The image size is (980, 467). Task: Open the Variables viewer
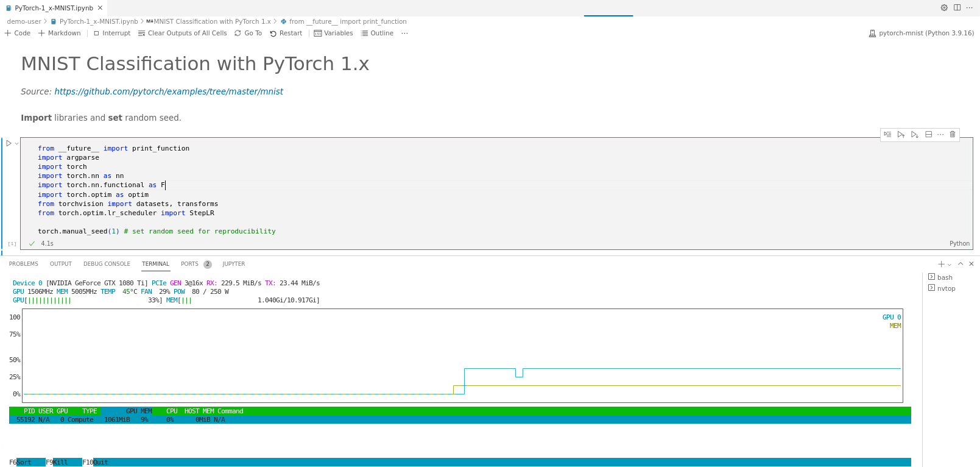coord(333,33)
